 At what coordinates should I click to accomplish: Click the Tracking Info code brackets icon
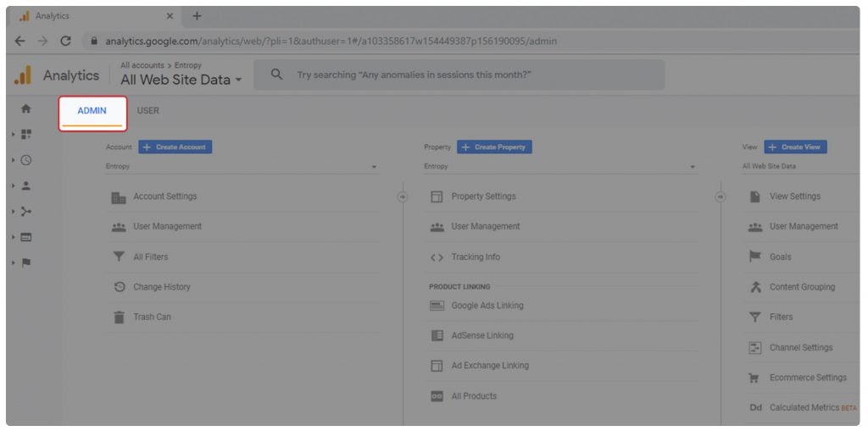click(437, 257)
